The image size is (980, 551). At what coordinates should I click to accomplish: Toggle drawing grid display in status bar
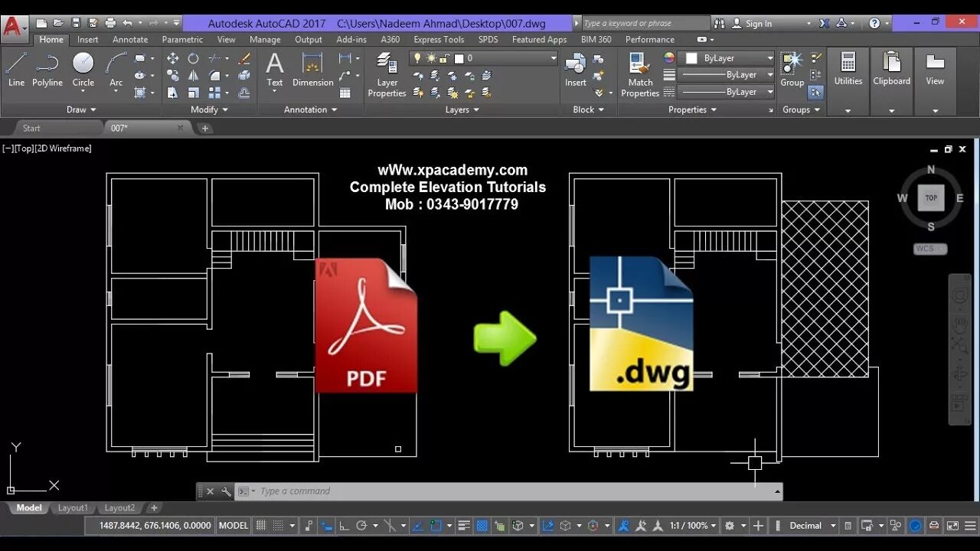[x=260, y=526]
